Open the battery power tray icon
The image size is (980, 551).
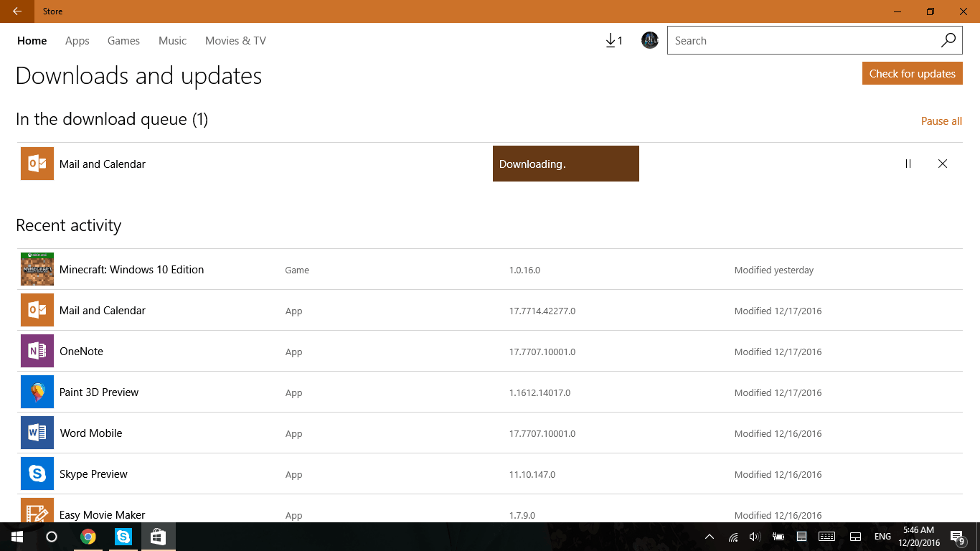[x=778, y=537]
